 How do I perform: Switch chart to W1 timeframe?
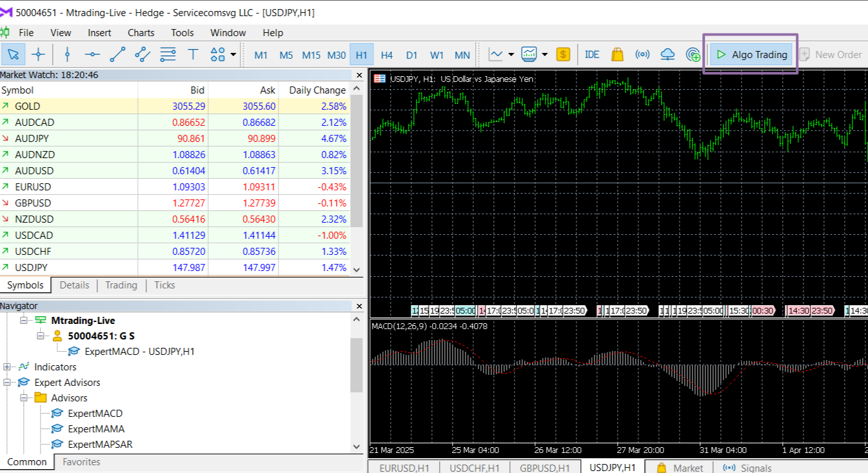[437, 55]
